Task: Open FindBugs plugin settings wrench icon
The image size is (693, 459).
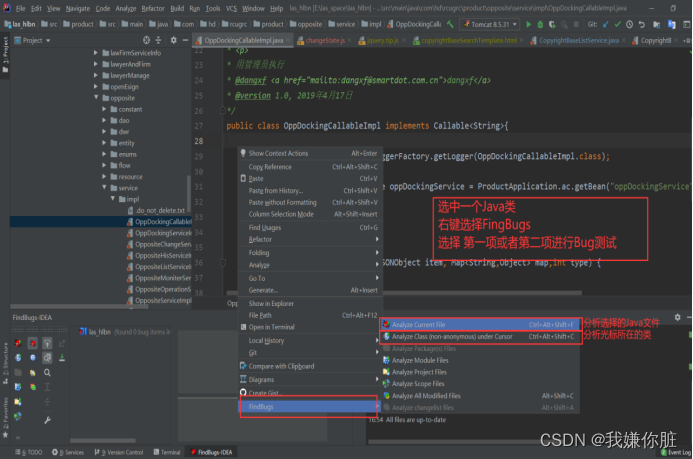Action: click(x=47, y=420)
